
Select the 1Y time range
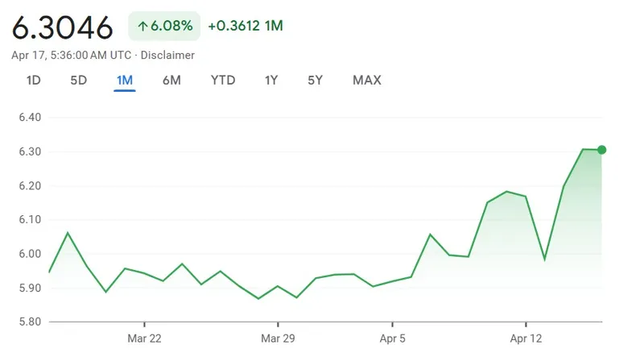pos(271,80)
